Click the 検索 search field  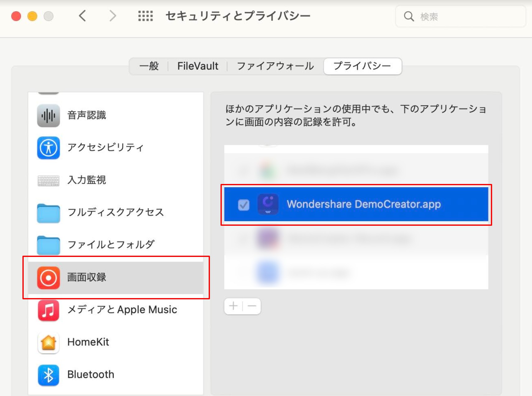460,16
